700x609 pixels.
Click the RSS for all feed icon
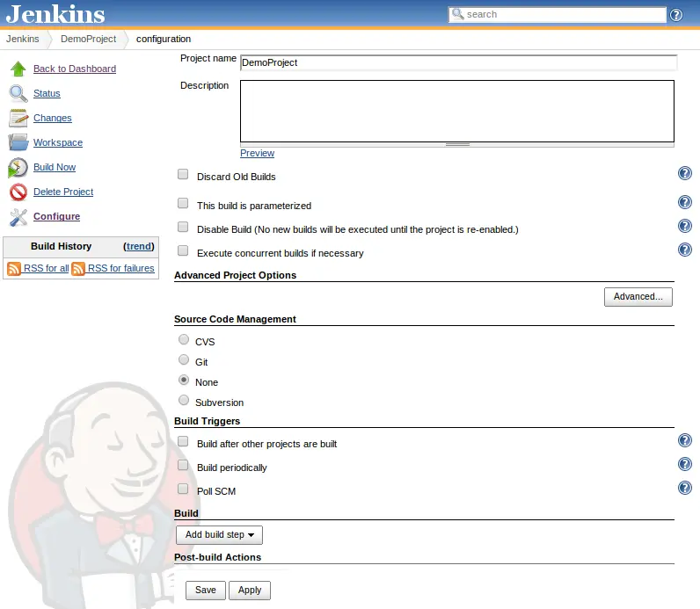point(14,269)
